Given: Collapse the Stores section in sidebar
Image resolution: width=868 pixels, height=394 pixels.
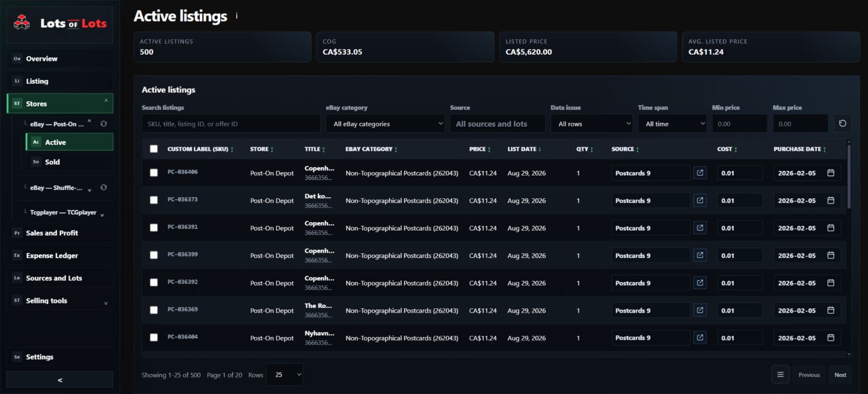Looking at the screenshot, I should click(106, 101).
